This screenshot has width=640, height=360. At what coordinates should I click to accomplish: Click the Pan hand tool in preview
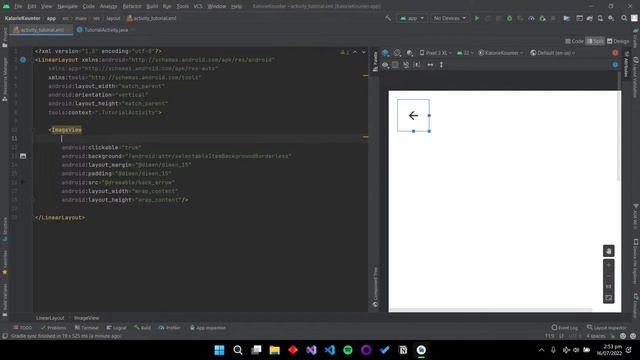coord(609,251)
